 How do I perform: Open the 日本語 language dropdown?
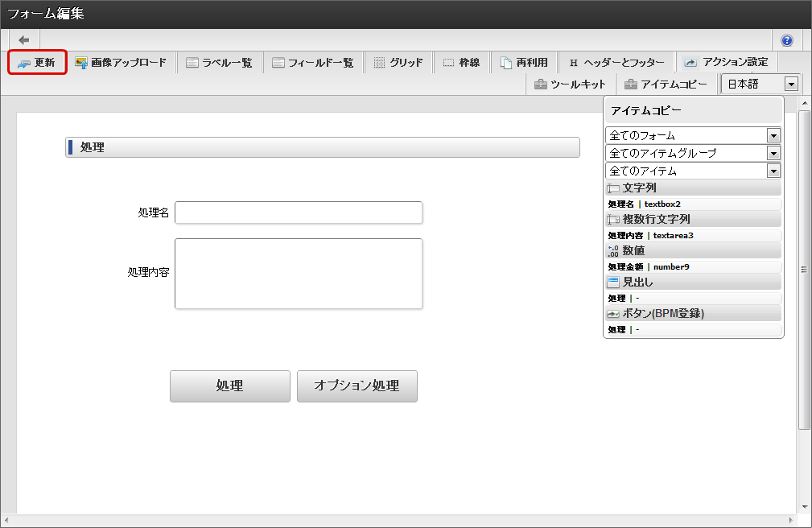760,85
